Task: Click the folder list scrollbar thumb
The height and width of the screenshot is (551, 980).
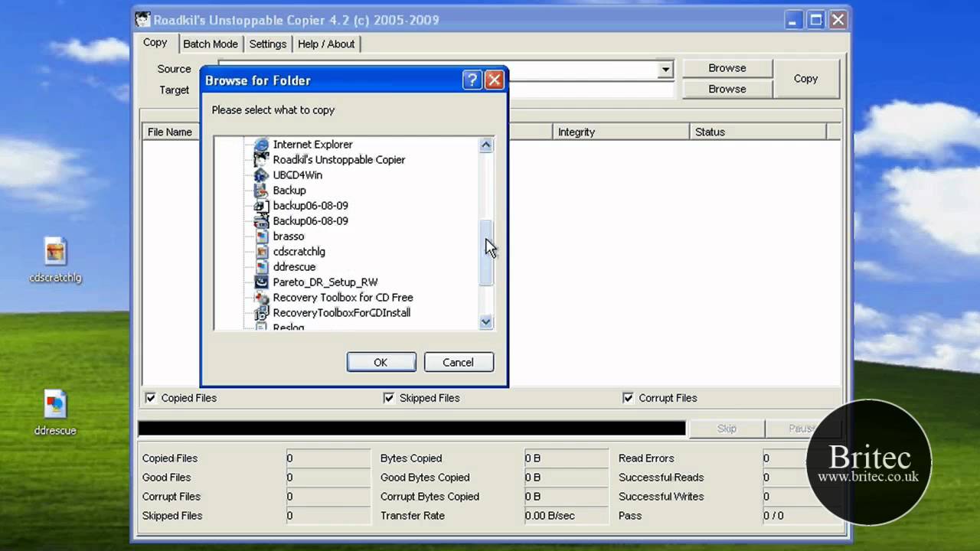Action: coord(486,253)
